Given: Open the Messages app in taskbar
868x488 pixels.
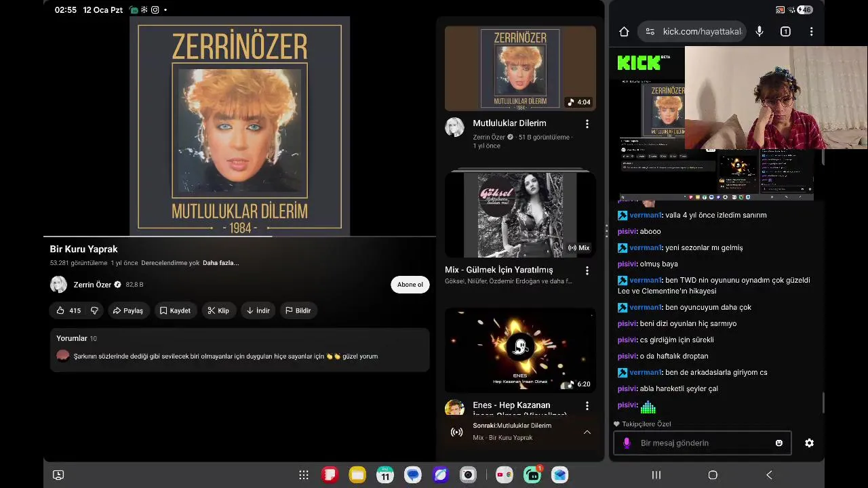Looking at the screenshot, I should [x=413, y=475].
